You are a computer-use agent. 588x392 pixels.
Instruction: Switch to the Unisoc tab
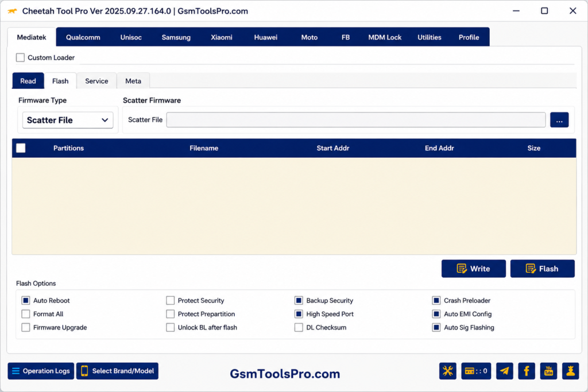[x=131, y=37]
